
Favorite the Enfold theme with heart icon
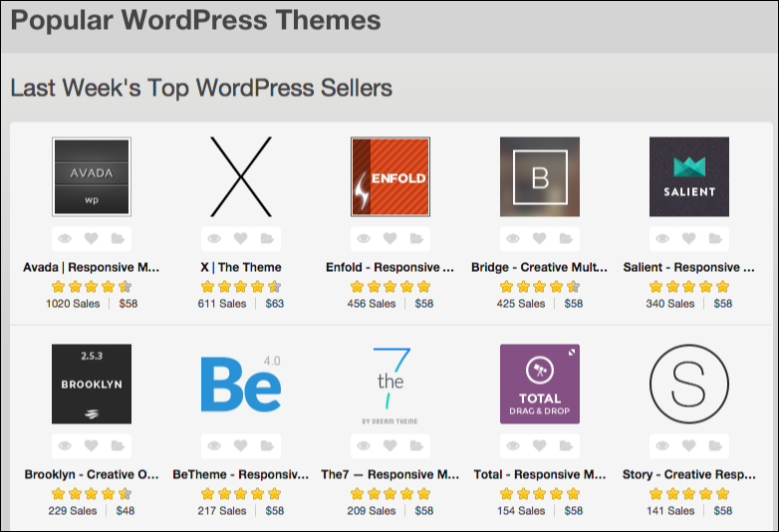click(389, 239)
